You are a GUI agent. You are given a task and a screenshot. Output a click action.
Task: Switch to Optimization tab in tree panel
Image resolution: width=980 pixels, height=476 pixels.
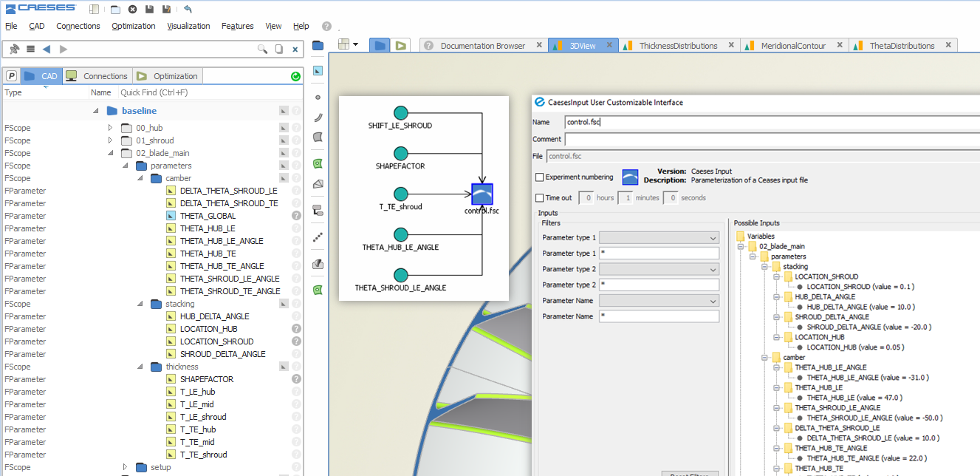168,76
